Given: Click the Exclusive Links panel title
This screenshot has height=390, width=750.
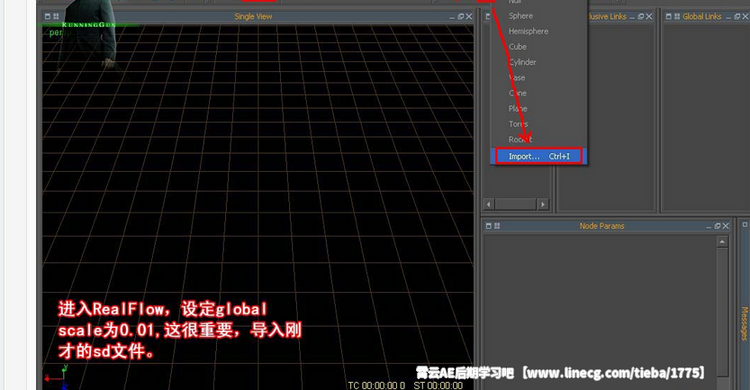Looking at the screenshot, I should point(607,16).
